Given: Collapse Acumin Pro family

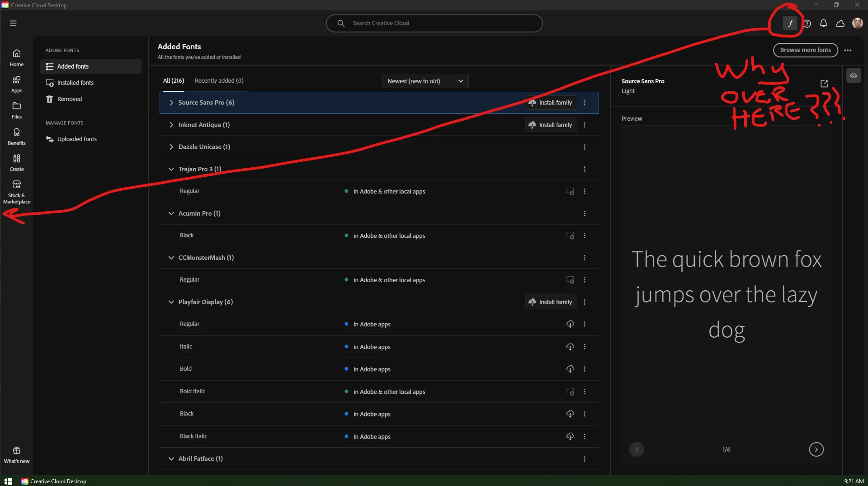Looking at the screenshot, I should point(171,213).
